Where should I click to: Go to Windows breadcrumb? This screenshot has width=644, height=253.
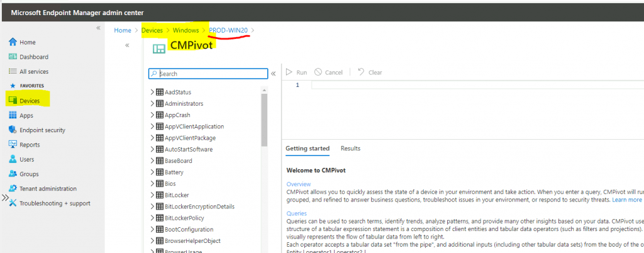(186, 30)
